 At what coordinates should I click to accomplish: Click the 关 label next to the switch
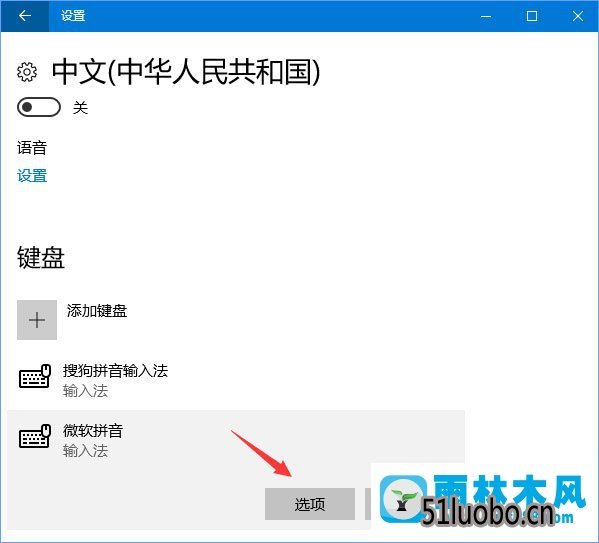click(x=81, y=108)
